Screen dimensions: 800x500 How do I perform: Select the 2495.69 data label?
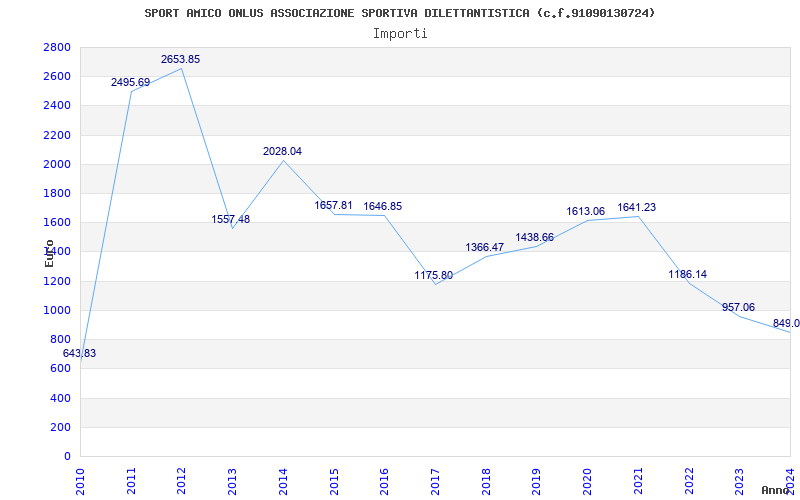pyautogui.click(x=131, y=82)
